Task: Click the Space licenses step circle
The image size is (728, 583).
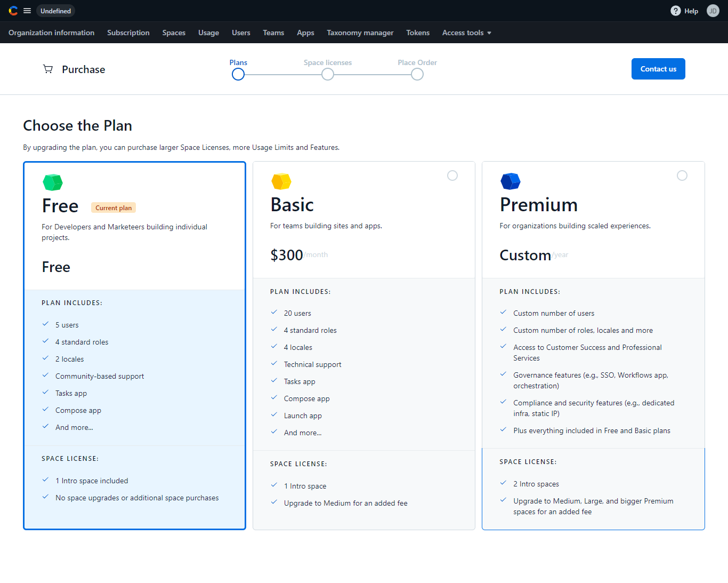Action: (328, 74)
